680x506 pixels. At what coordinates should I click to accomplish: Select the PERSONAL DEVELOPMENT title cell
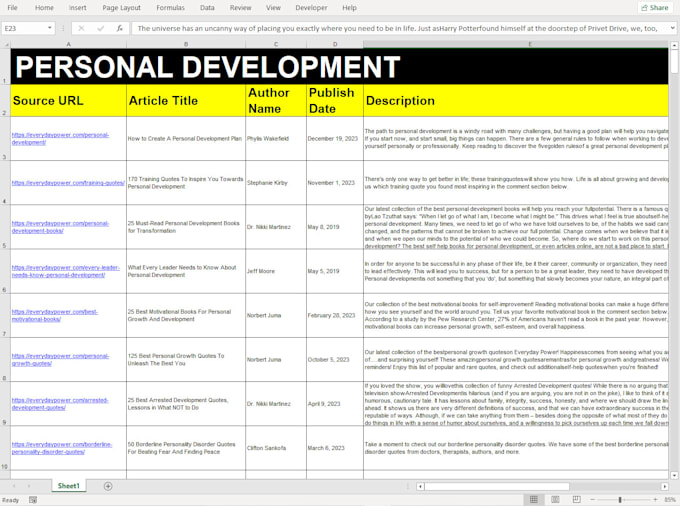coord(339,66)
